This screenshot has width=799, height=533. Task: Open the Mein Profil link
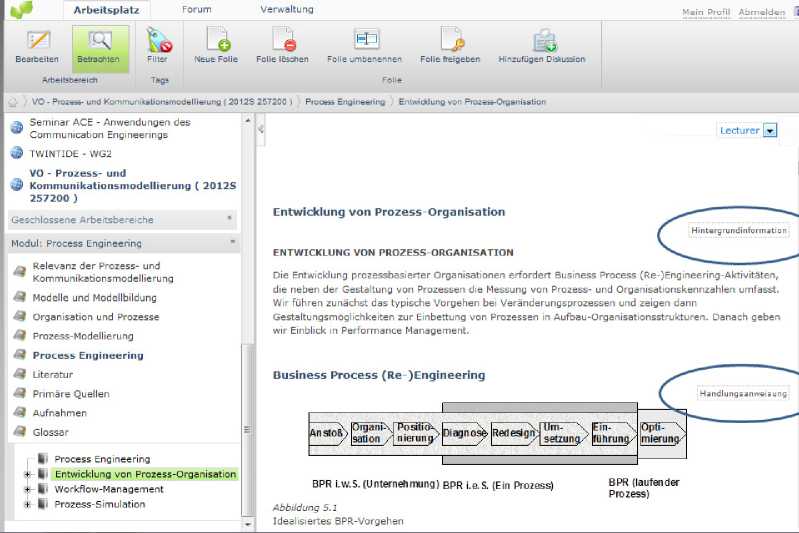point(706,13)
